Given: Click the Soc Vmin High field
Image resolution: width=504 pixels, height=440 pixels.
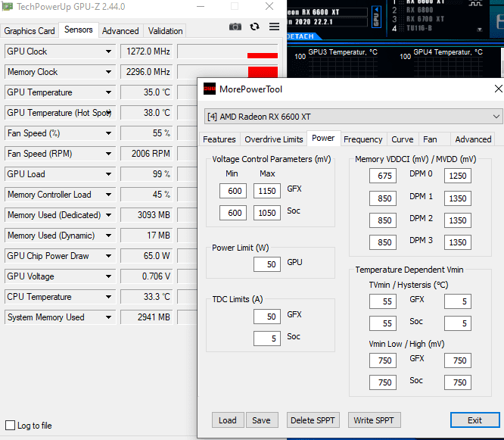Looking at the screenshot, I should (458, 382).
